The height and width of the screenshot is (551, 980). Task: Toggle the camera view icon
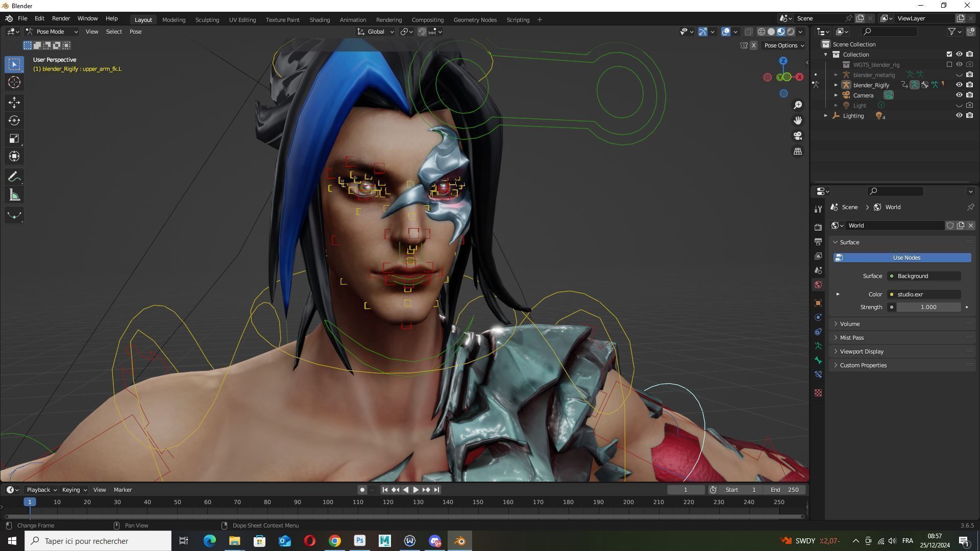[798, 136]
